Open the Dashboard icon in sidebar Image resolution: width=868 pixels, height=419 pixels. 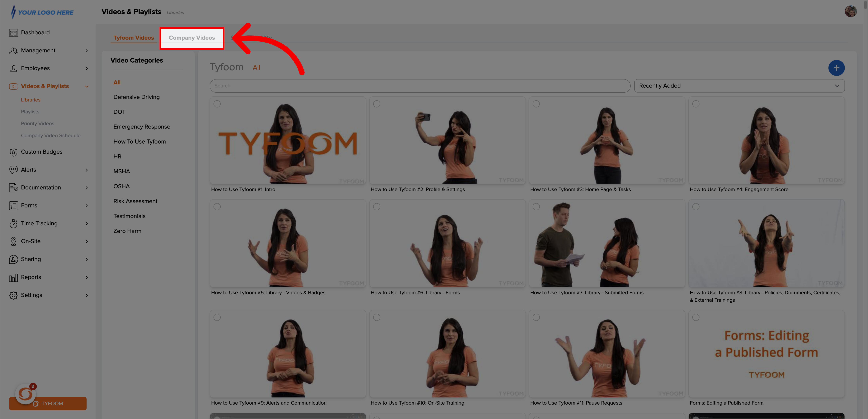(13, 33)
